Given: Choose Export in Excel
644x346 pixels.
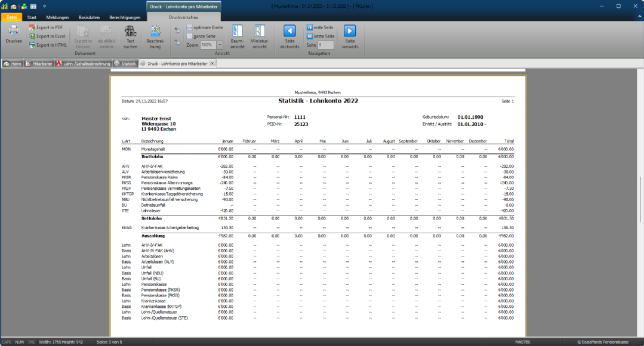Looking at the screenshot, I should tap(48, 36).
